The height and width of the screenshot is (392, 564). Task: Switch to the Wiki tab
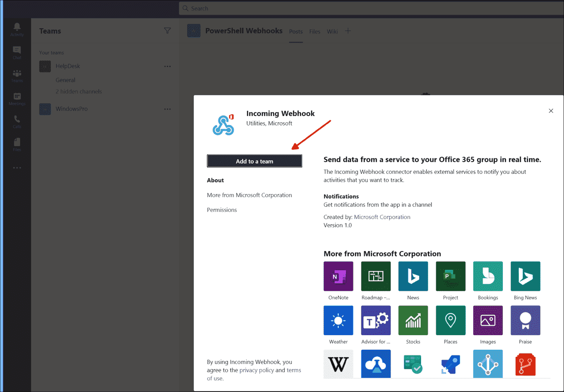332,31
